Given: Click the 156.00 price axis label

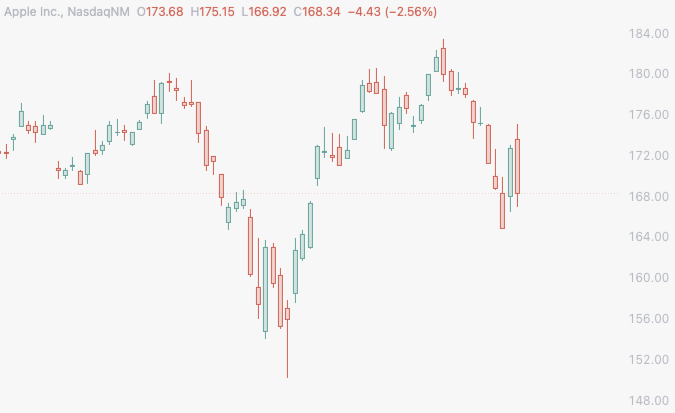Looking at the screenshot, I should (x=649, y=319).
